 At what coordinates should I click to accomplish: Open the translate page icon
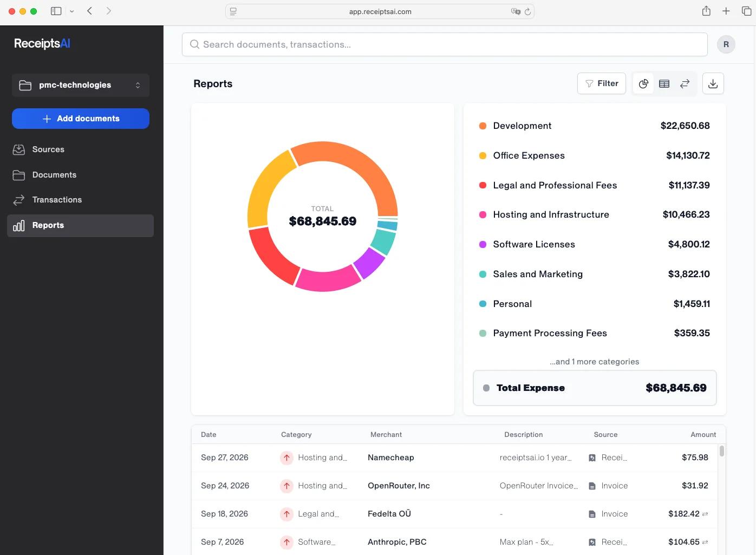[x=516, y=11]
